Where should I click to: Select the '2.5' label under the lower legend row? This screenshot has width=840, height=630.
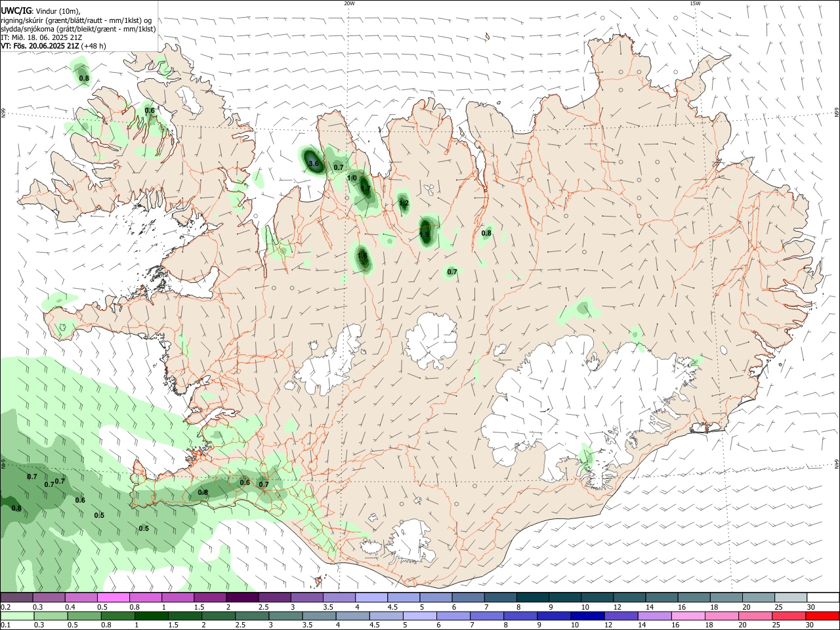pos(241,625)
